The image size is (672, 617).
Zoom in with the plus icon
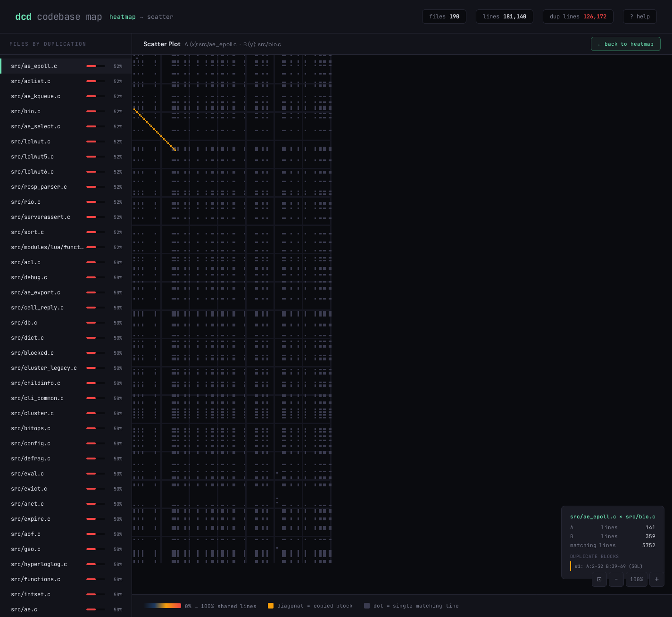point(657,579)
